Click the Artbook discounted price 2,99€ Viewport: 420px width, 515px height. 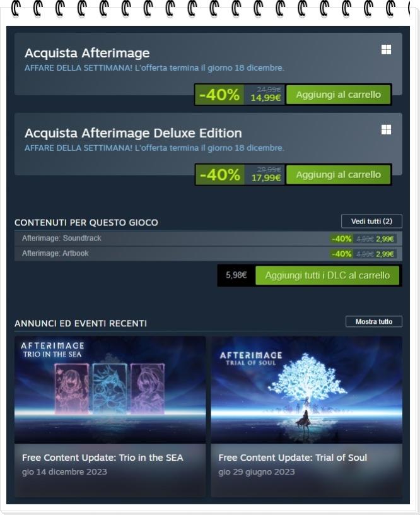(385, 254)
